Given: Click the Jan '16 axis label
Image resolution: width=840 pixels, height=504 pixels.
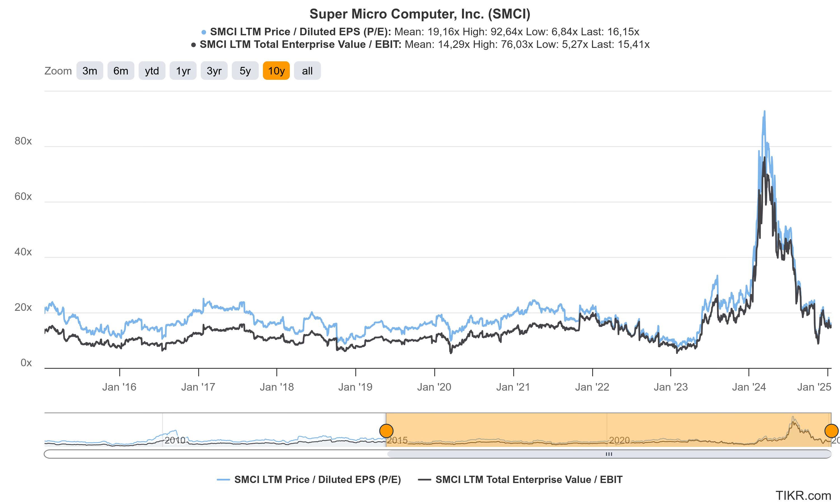Looking at the screenshot, I should point(119,387).
